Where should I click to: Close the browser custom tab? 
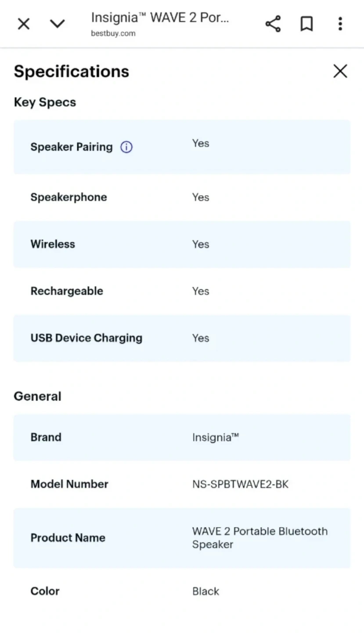coord(24,24)
